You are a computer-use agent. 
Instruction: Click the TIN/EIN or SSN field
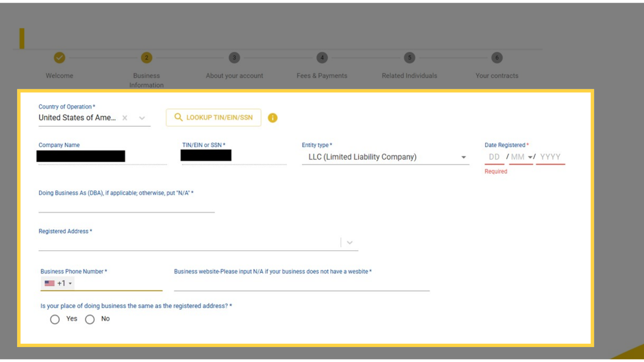click(x=234, y=157)
